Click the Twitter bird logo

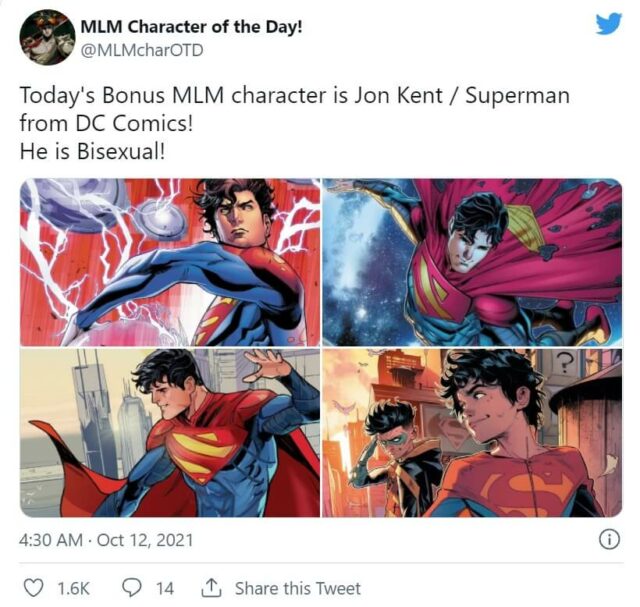tap(608, 24)
